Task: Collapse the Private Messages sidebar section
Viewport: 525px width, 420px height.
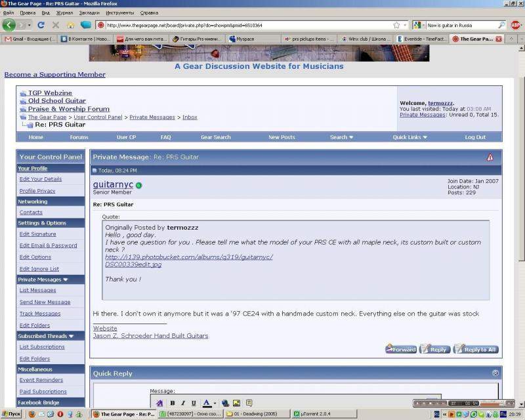Action: click(66, 280)
